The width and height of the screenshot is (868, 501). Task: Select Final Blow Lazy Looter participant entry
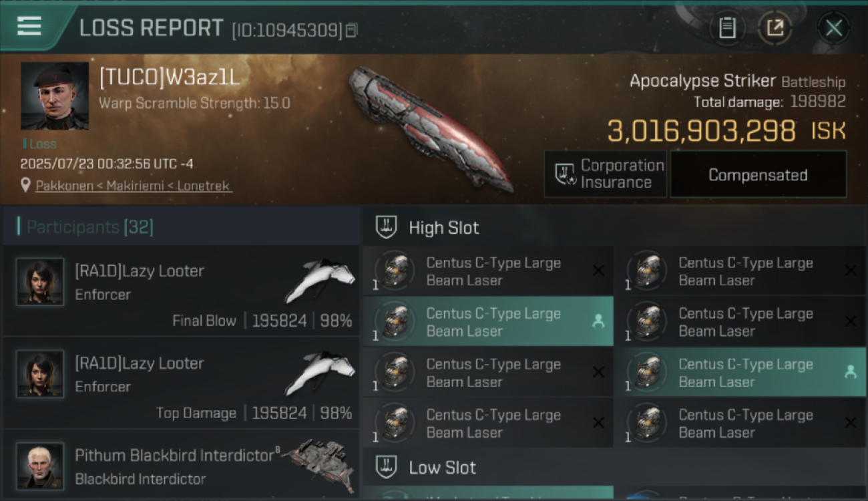[181, 291]
